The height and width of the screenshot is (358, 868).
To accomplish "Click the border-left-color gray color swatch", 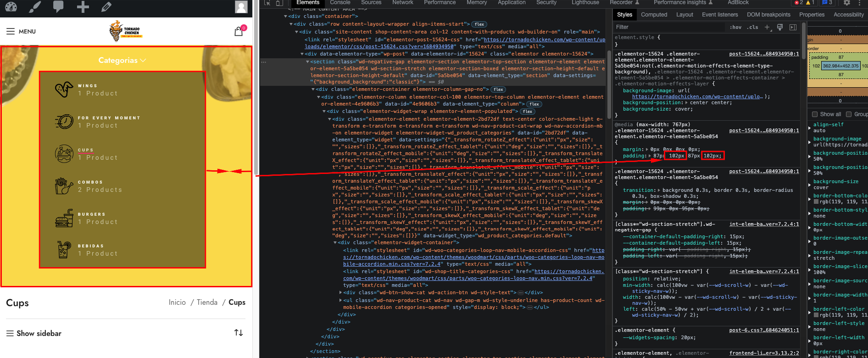I will [816, 315].
